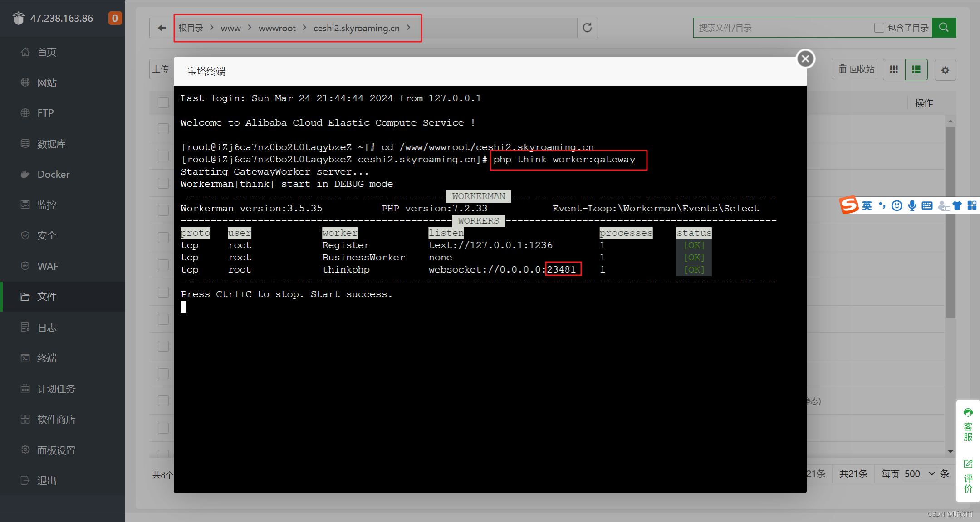Open the 客服 customer service widget
Image resolution: width=980 pixels, height=522 pixels.
click(968, 425)
